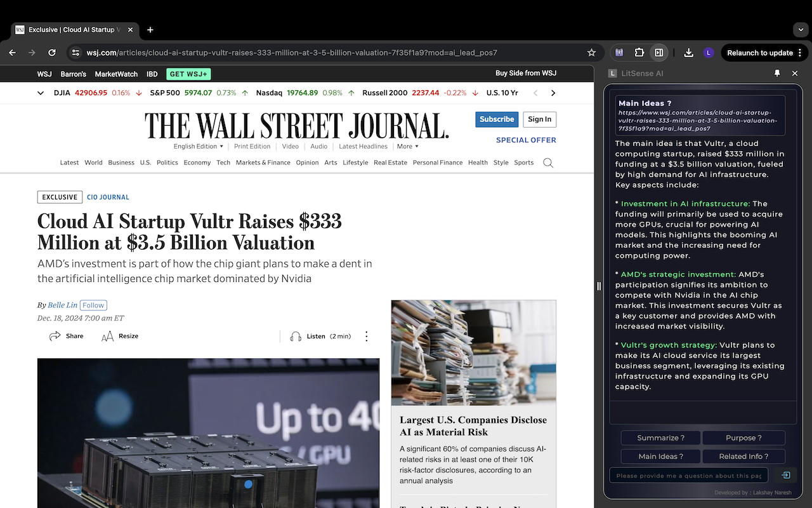The height and width of the screenshot is (508, 812).
Task: Show previous market ticker items
Action: 535,93
